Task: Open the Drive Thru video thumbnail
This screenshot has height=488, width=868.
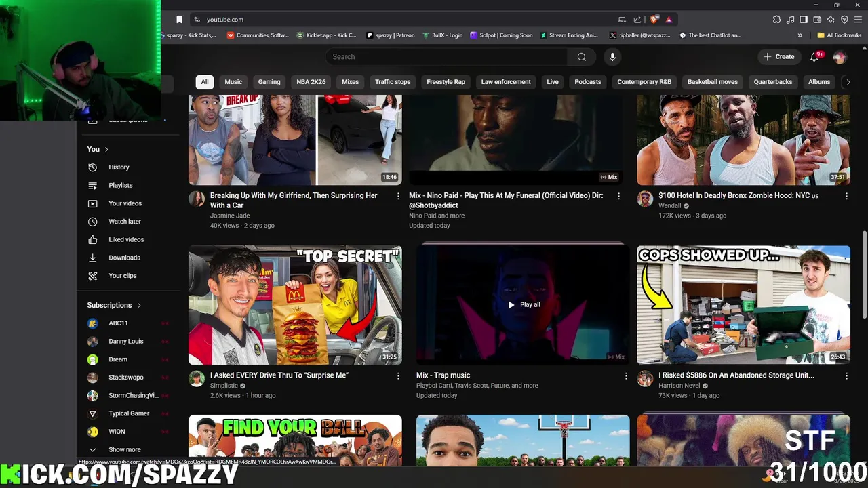Action: coord(295,305)
